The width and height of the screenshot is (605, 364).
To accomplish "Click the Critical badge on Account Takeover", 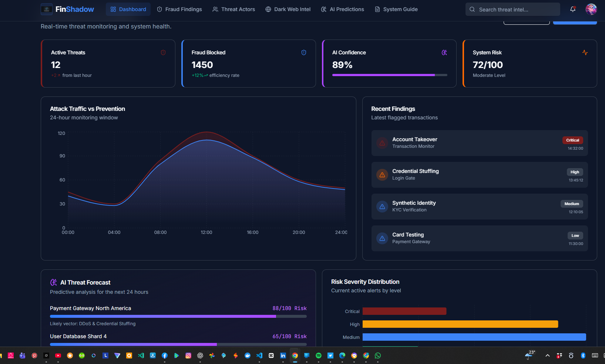I will click(x=572, y=140).
